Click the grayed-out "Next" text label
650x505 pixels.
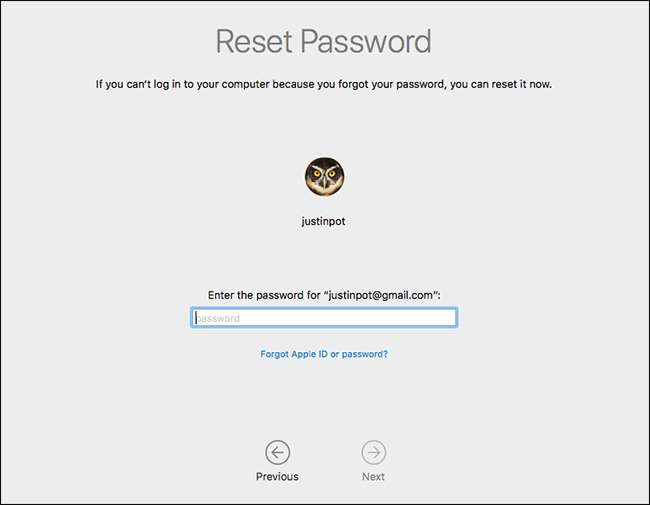point(373,477)
